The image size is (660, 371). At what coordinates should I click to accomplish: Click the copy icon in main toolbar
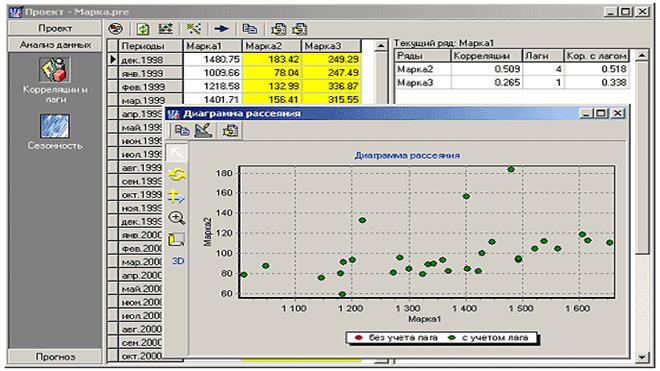[250, 29]
